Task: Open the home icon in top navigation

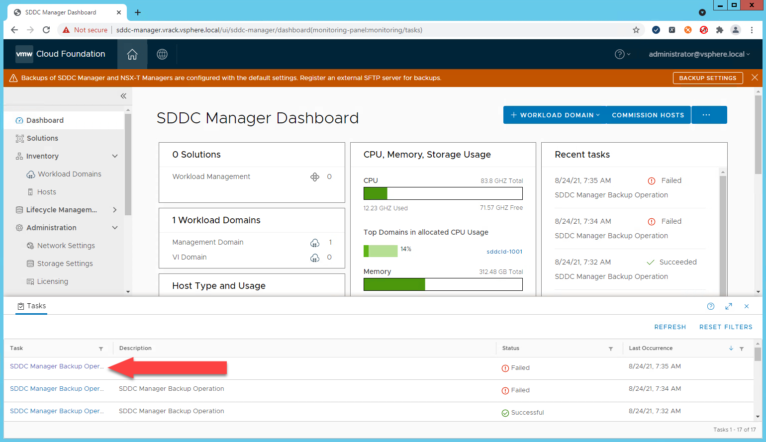Action: pos(132,54)
